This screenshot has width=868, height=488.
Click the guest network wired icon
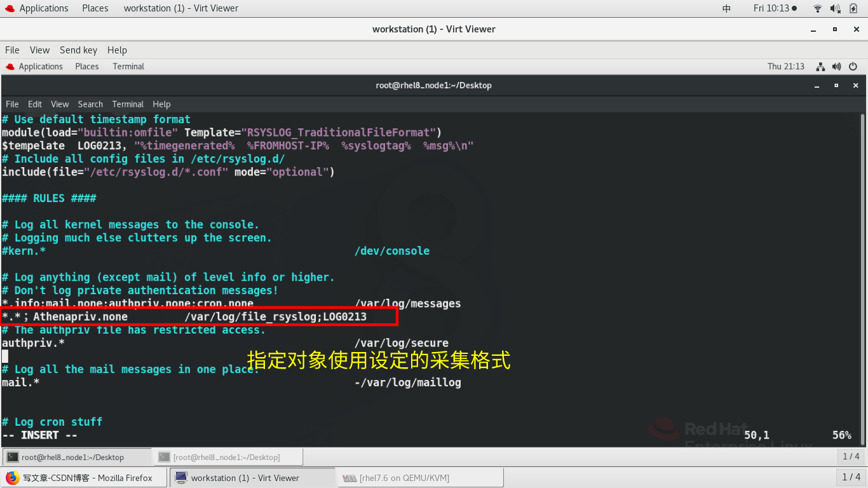pyautogui.click(x=820, y=66)
